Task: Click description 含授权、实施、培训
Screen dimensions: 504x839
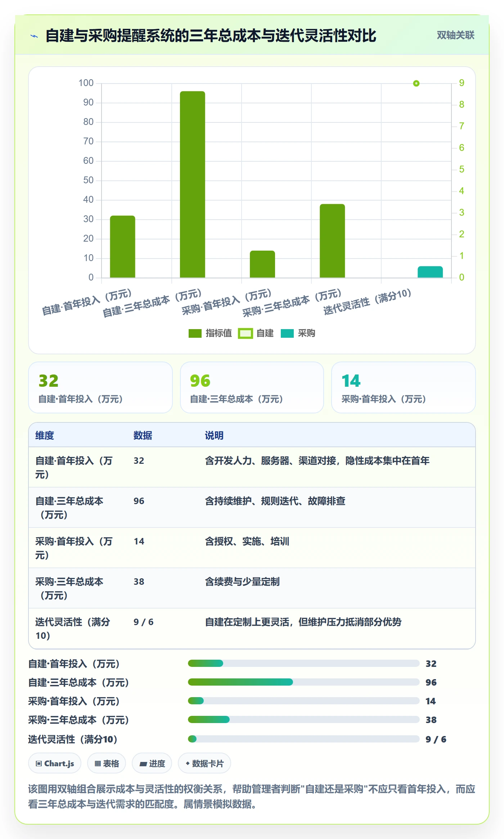Action: coord(247,541)
